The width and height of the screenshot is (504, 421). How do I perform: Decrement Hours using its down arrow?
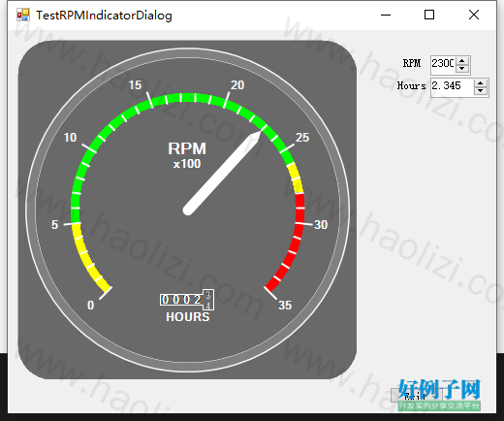click(x=481, y=91)
